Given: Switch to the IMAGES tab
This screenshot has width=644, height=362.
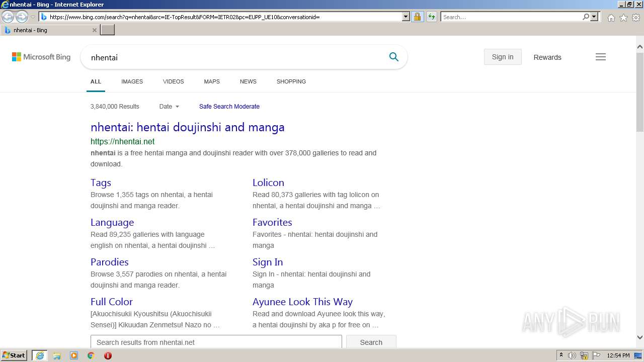Looking at the screenshot, I should tap(132, 81).
